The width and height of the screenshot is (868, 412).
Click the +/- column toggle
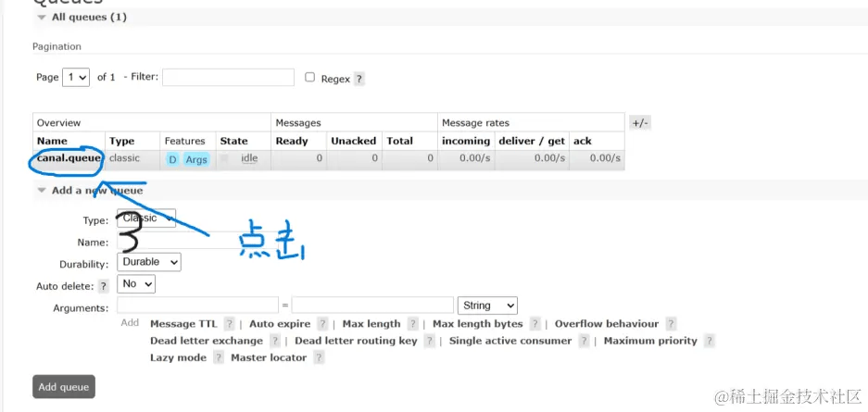click(x=640, y=123)
